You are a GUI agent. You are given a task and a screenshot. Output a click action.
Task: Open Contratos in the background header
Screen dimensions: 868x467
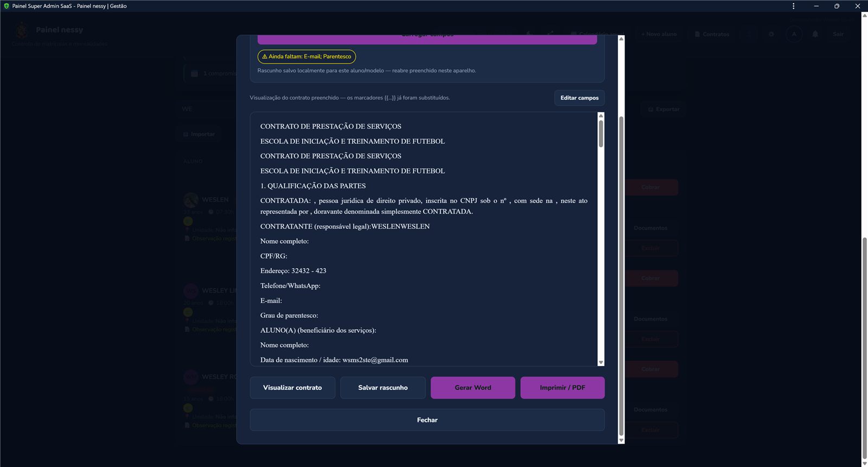(x=712, y=34)
